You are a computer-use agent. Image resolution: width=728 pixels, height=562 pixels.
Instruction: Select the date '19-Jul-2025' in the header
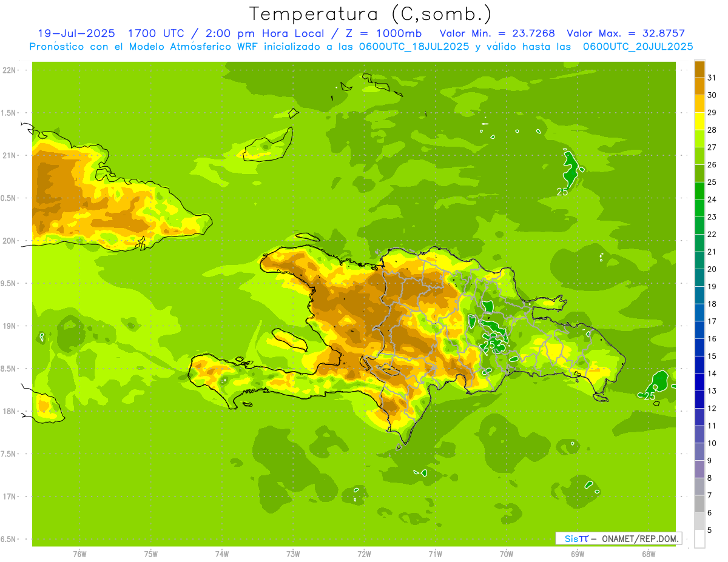(x=76, y=33)
